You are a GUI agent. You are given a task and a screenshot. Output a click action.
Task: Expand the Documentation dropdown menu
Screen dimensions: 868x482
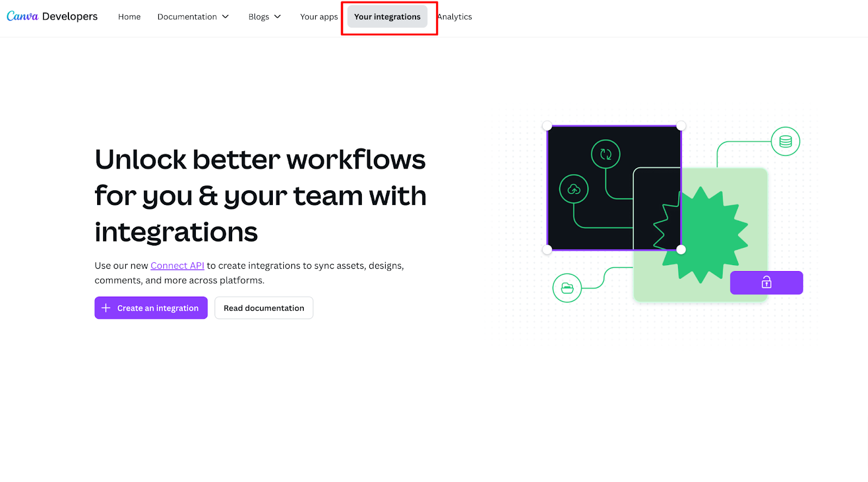193,17
